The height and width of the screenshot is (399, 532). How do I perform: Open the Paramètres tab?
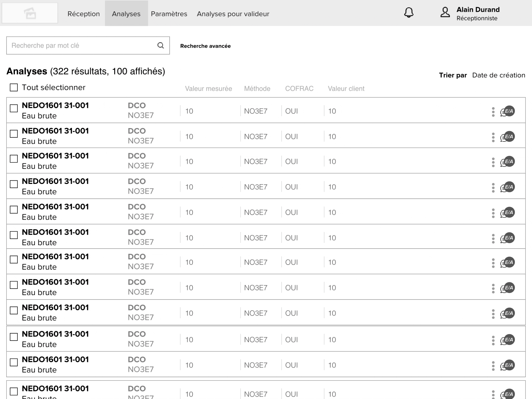(169, 14)
